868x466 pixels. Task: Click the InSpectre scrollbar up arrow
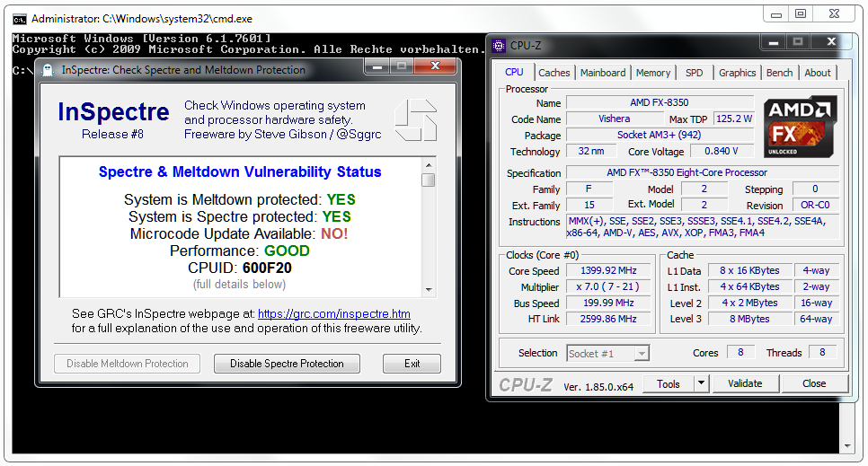[x=429, y=165]
